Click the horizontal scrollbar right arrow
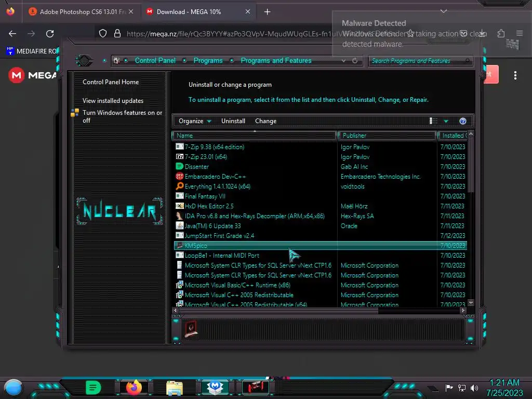Screen dimensions: 532x399 (463, 310)
